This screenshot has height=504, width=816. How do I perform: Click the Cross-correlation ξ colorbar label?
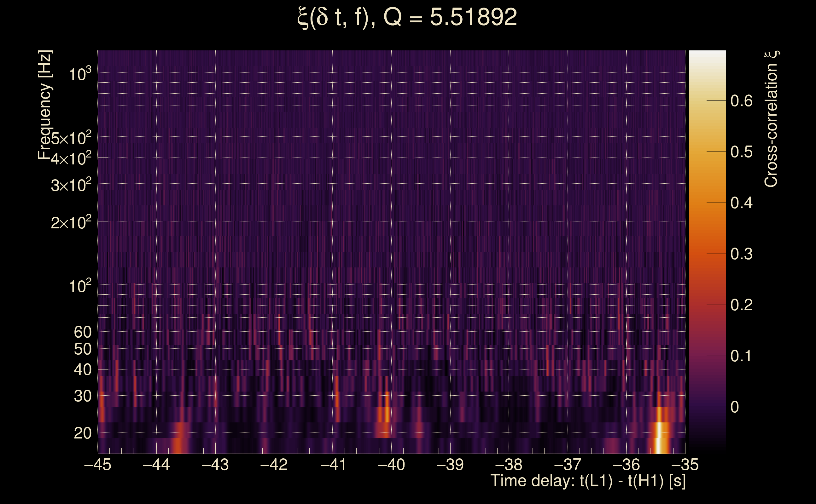[x=771, y=119]
